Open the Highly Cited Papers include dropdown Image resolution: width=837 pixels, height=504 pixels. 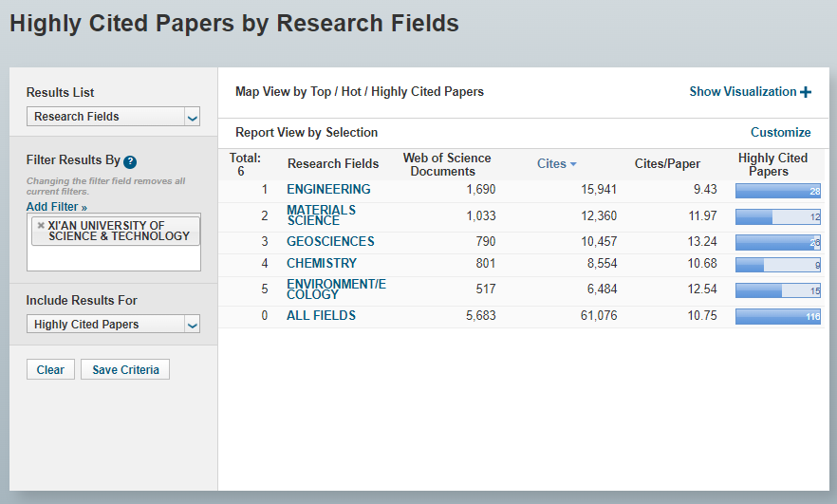click(x=113, y=324)
